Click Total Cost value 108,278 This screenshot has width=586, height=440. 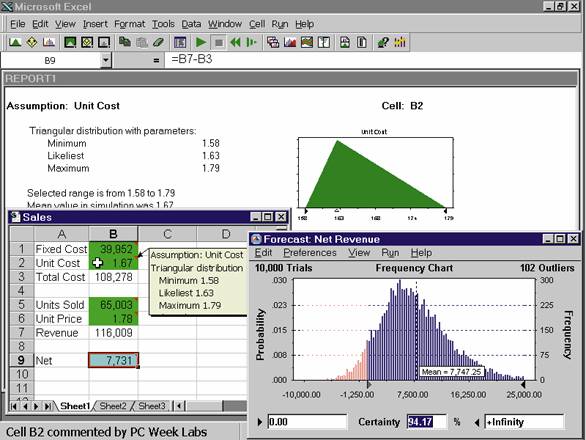click(114, 277)
